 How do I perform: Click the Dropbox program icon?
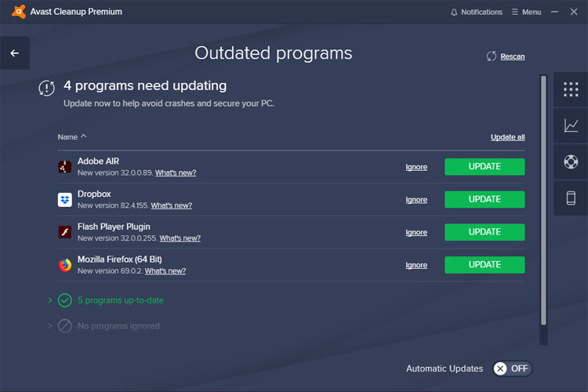click(65, 200)
